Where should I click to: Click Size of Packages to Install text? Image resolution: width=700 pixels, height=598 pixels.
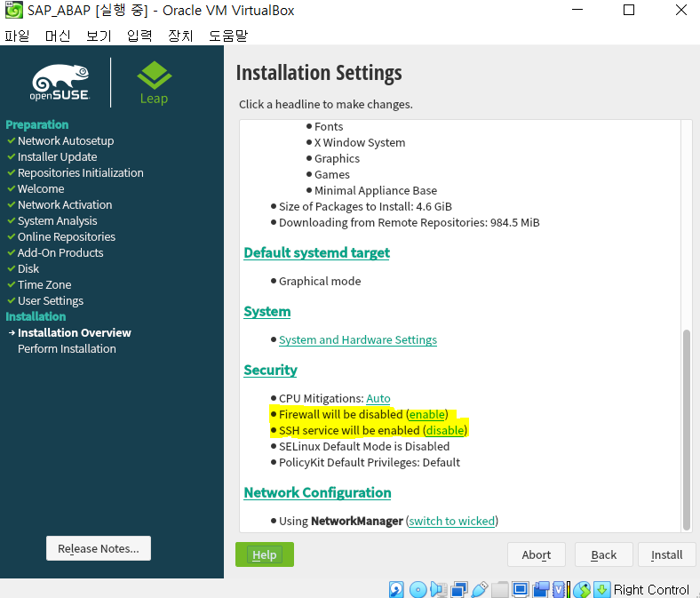[365, 207]
